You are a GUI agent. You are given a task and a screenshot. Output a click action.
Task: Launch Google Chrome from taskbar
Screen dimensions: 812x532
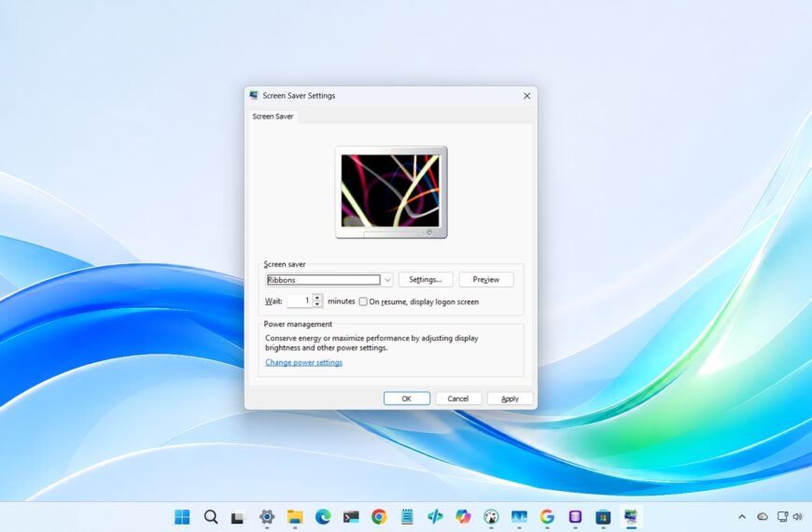tap(379, 516)
